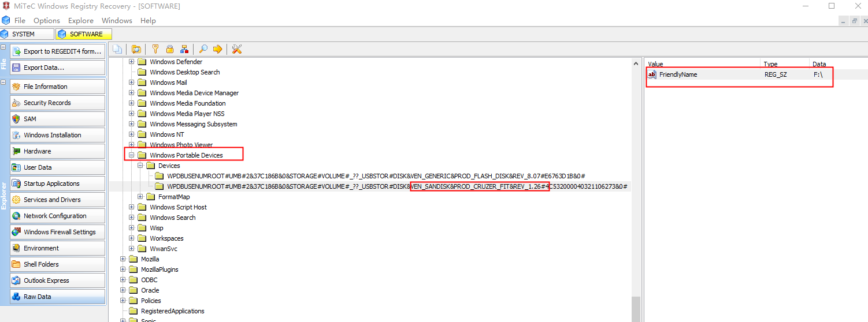Screen dimensions: 868x322
Task: Select the Windows Messaging Subsystem folder
Action: click(193, 124)
